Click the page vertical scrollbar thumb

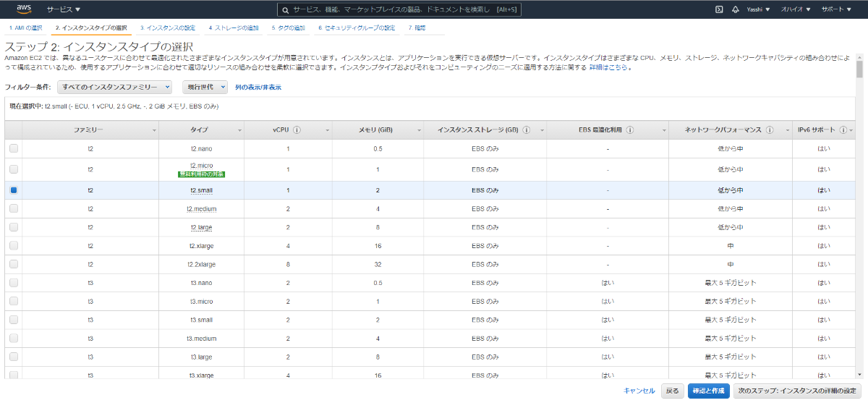pyautogui.click(x=859, y=69)
